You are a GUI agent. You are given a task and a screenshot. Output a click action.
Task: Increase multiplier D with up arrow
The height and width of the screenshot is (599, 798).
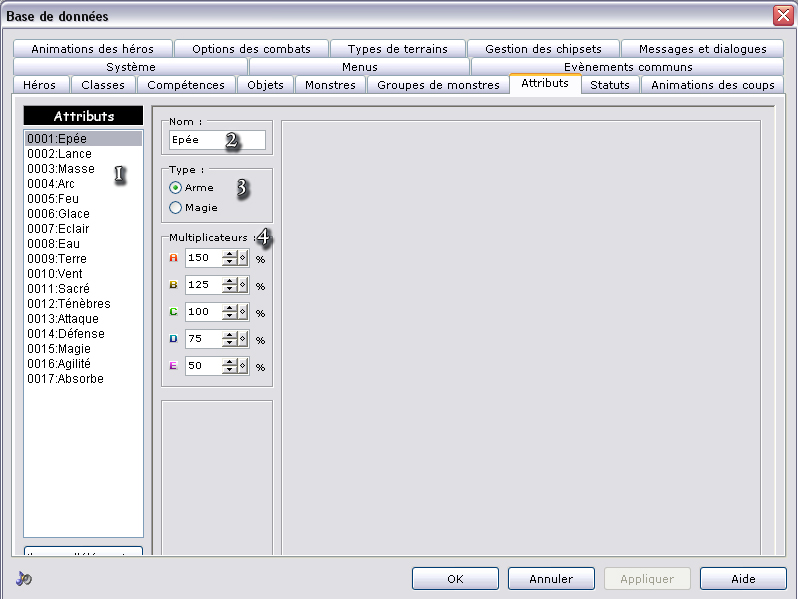[230, 335]
